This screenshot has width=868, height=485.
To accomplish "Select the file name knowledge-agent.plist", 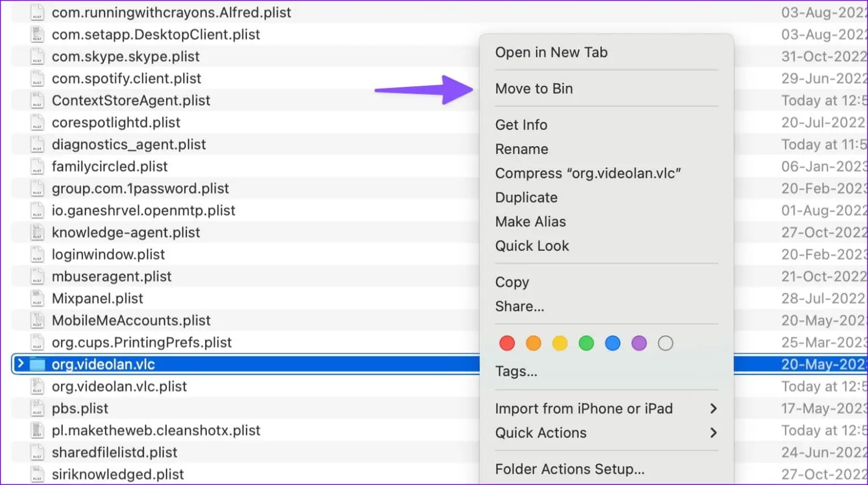I will (126, 233).
